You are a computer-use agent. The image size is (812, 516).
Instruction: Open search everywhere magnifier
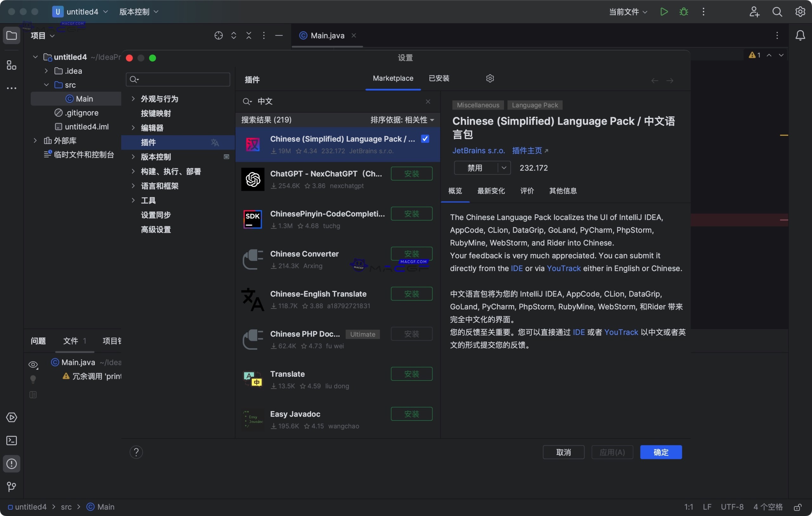pyautogui.click(x=777, y=11)
